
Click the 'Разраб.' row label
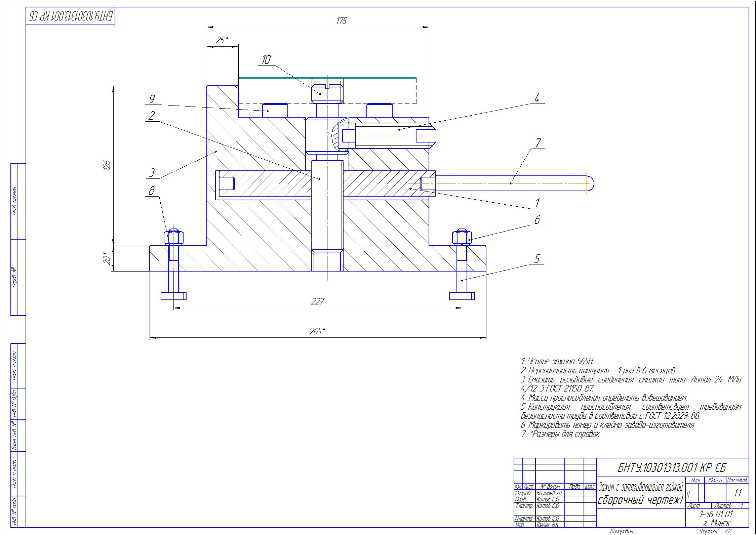pos(523,493)
